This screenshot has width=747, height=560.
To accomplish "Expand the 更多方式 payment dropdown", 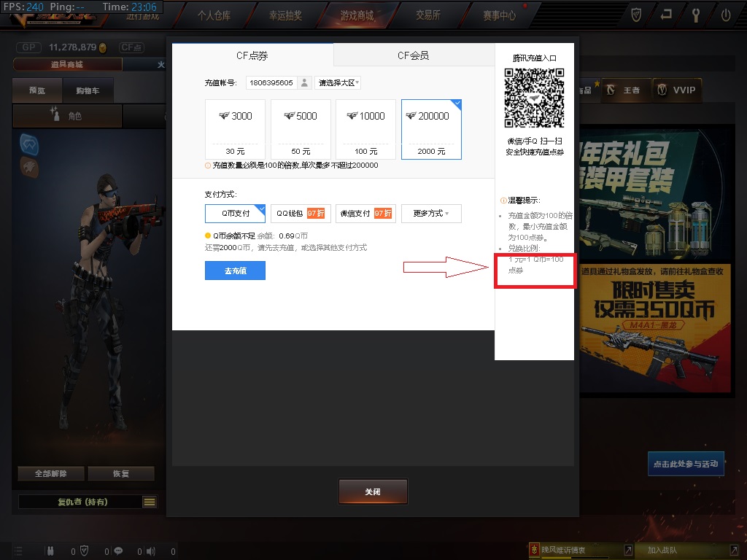I will pos(432,214).
